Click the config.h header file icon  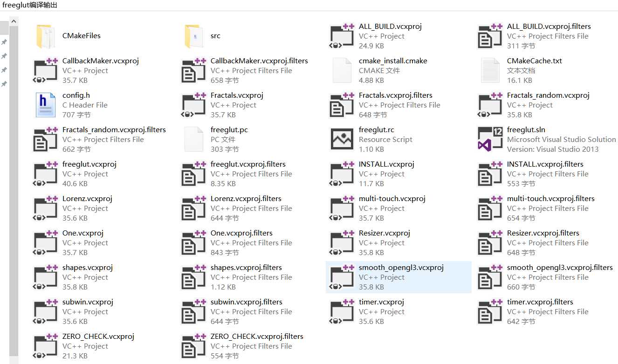(x=46, y=105)
